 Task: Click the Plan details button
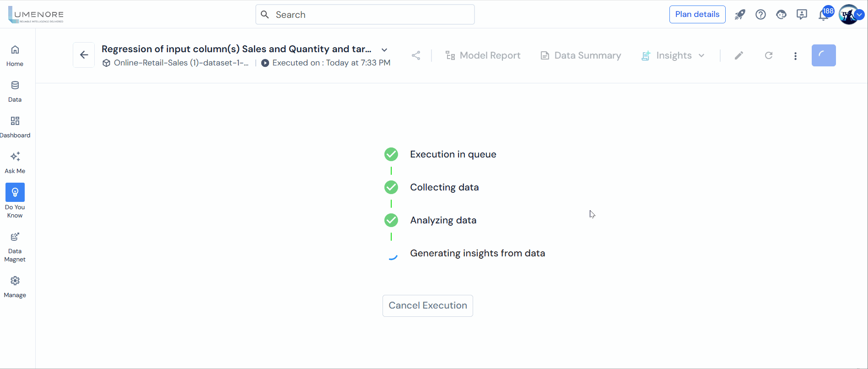pos(697,14)
